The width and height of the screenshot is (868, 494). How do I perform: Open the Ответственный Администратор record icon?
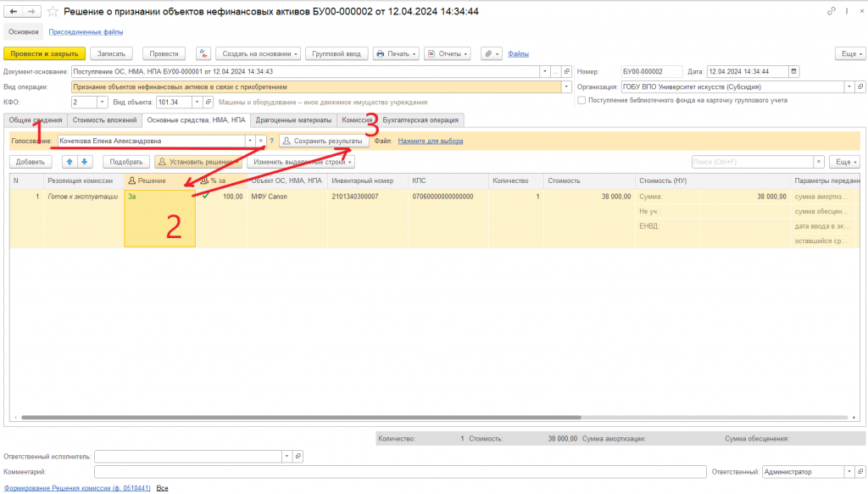pos(860,472)
